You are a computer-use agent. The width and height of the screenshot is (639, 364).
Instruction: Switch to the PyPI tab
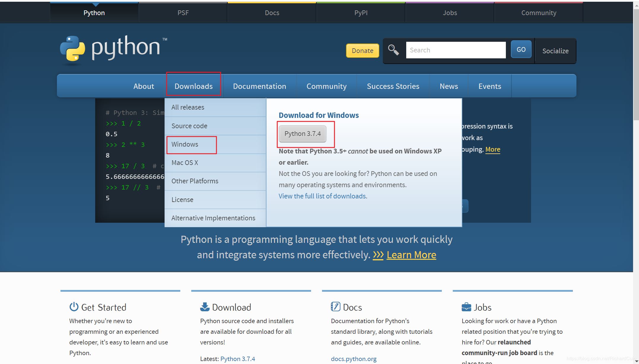[361, 12]
